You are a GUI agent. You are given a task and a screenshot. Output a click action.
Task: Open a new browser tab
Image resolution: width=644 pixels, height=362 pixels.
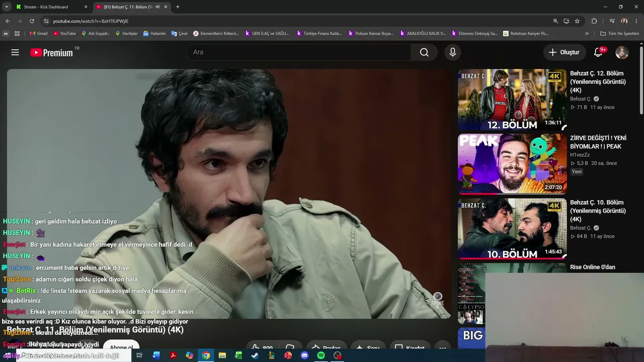pos(178,7)
